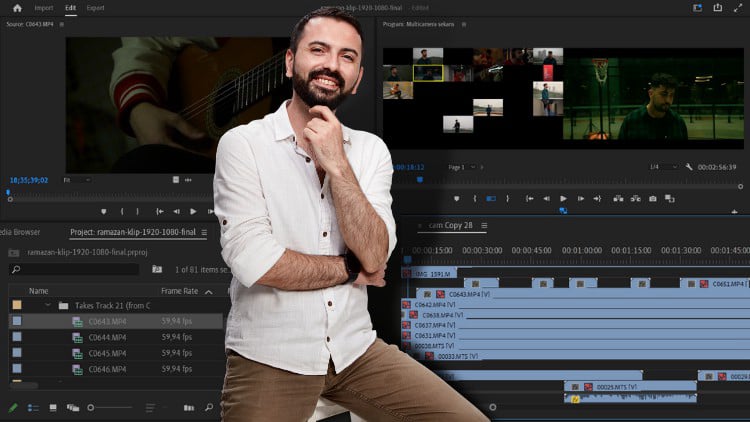Click Frame Rate sort arrow
750x422 pixels.
pos(209,292)
